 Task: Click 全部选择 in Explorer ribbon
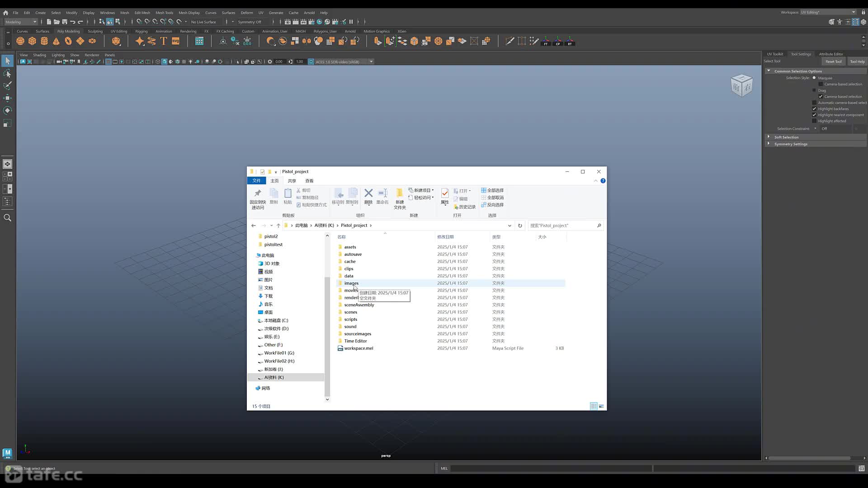(x=492, y=190)
